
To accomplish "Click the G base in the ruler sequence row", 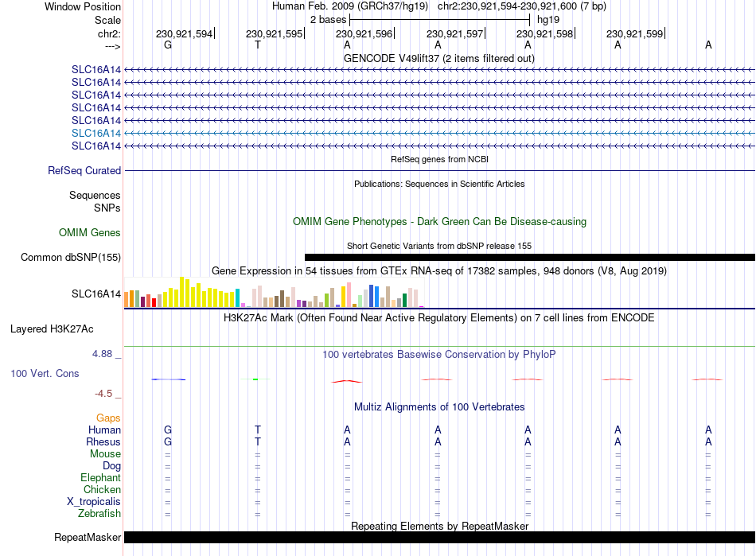I will click(x=168, y=45).
